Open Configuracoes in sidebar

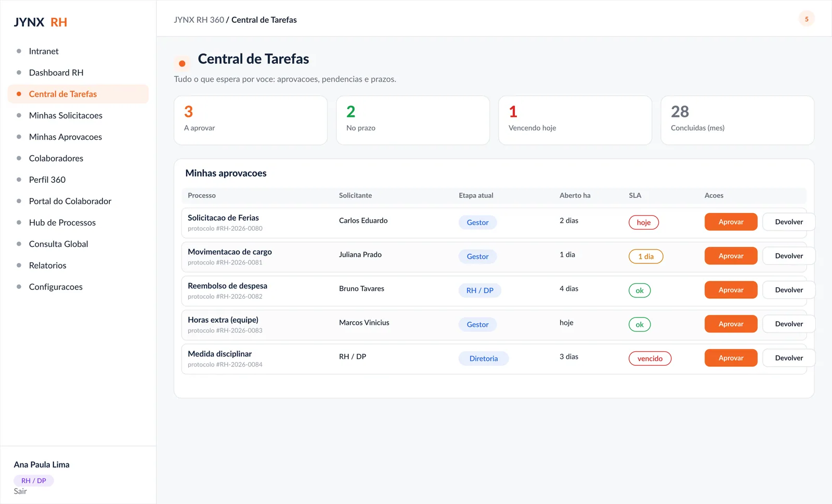click(x=78, y=287)
